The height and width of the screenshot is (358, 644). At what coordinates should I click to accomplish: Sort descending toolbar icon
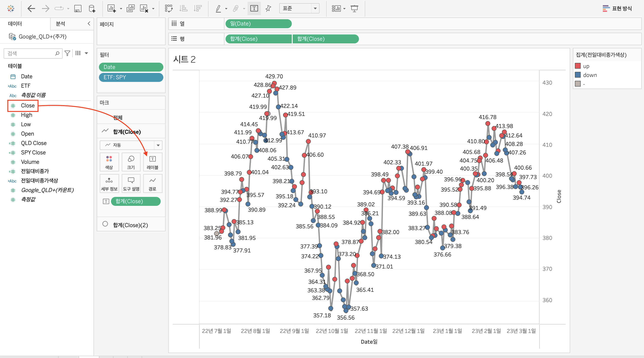[x=198, y=9]
